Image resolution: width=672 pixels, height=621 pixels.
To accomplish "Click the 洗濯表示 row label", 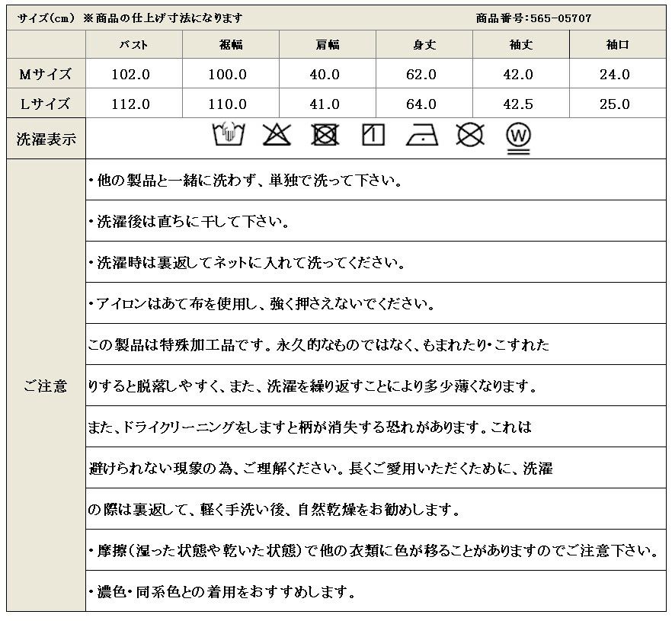I will click(45, 139).
